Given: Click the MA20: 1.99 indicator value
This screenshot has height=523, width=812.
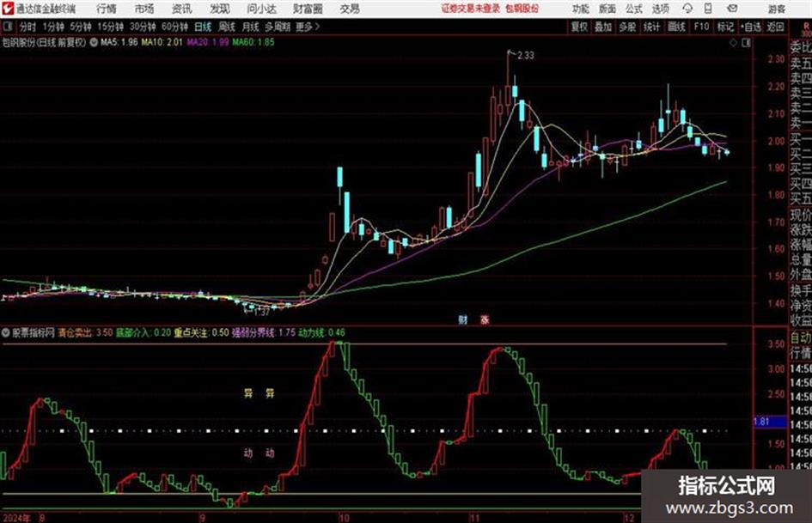Looking at the screenshot, I should 207,42.
